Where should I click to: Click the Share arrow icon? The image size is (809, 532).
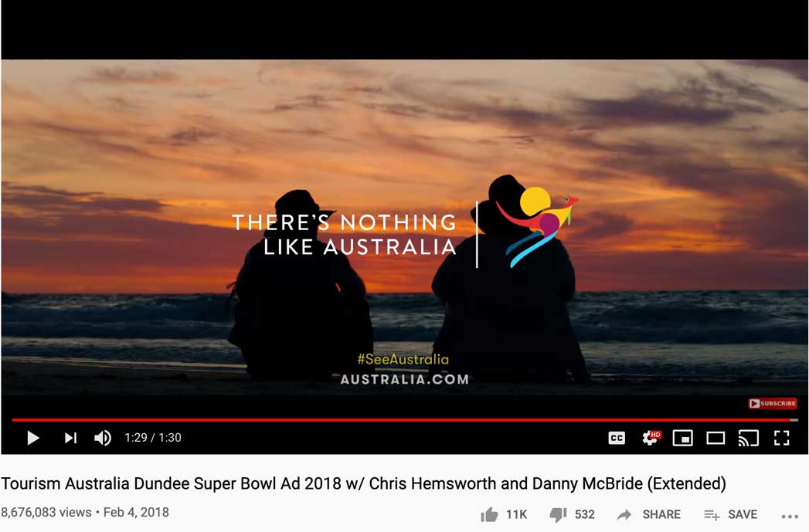coord(624,514)
